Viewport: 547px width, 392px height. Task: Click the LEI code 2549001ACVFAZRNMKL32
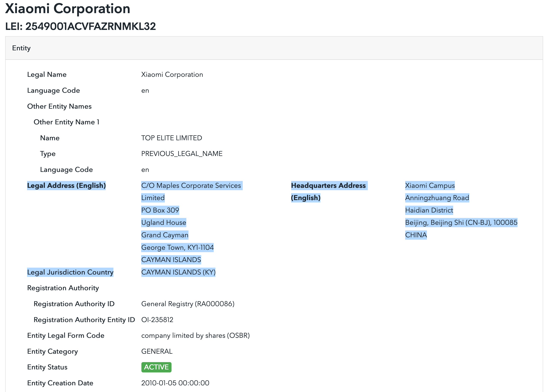[x=90, y=26]
